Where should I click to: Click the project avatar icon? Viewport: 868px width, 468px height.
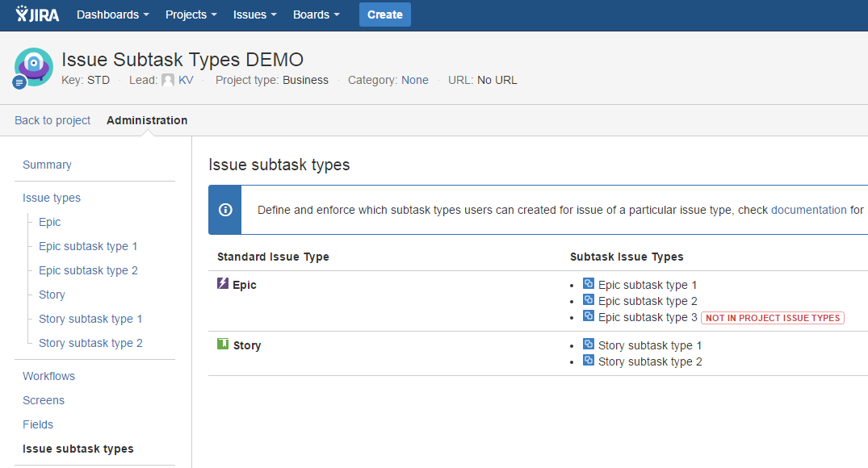pyautogui.click(x=34, y=67)
